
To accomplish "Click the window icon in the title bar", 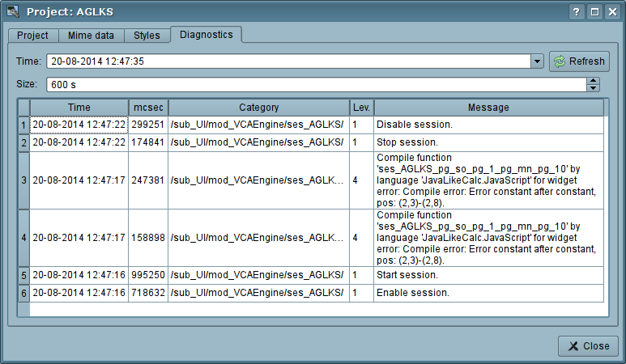I will 12,12.
